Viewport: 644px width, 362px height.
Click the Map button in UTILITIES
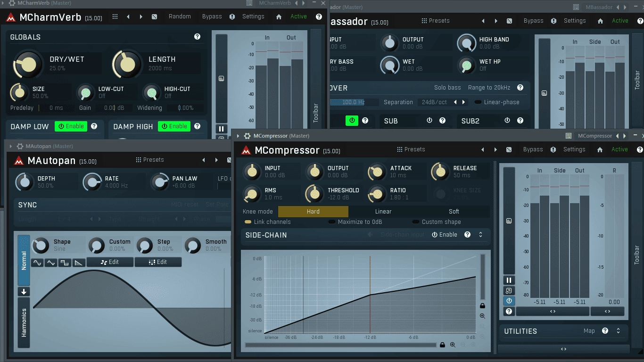click(589, 331)
